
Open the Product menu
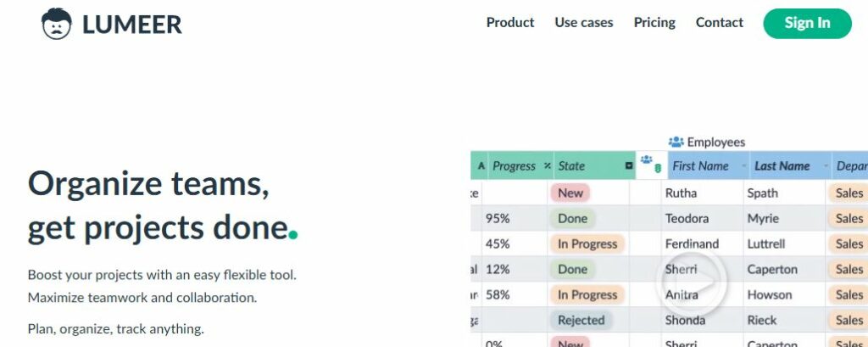[510, 23]
